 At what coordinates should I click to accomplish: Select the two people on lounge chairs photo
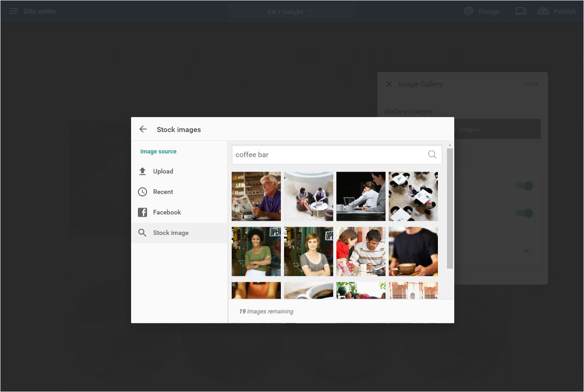pos(309,196)
